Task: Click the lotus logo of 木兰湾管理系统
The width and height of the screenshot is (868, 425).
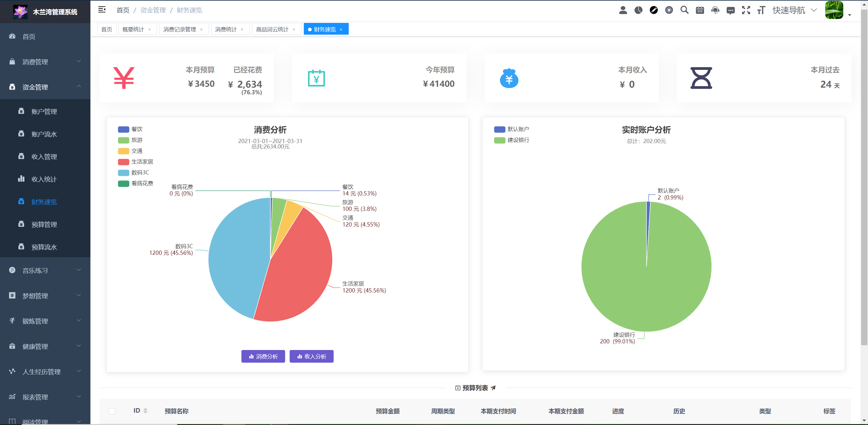Action: 20,12
